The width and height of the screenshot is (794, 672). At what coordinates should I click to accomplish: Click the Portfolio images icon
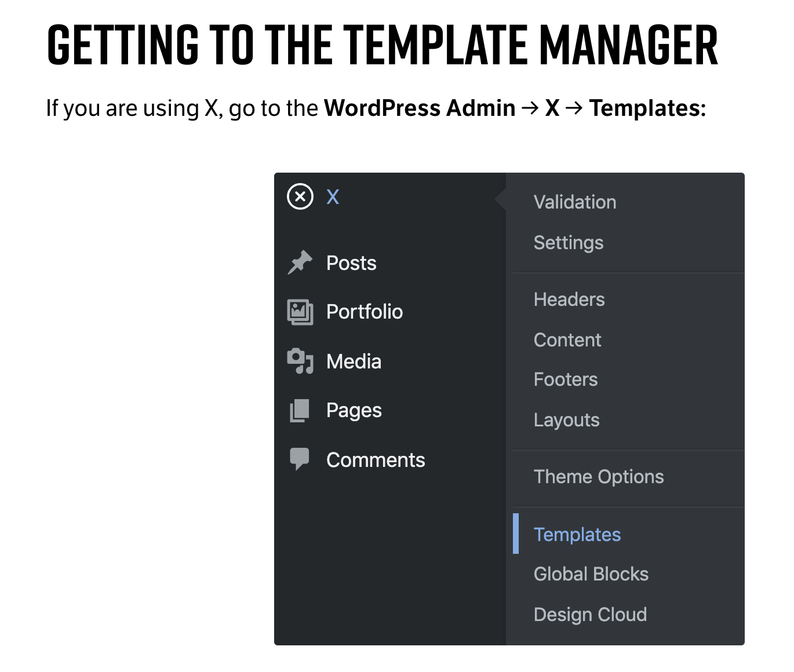[300, 312]
